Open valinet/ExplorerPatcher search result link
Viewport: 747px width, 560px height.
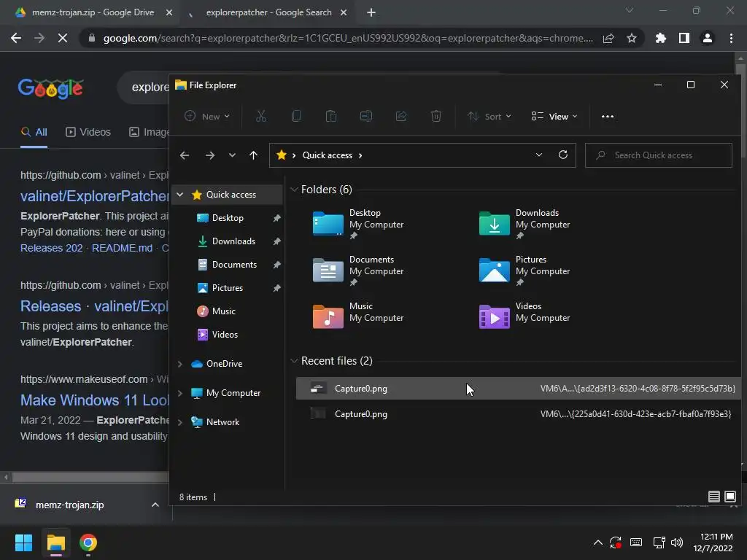(94, 195)
